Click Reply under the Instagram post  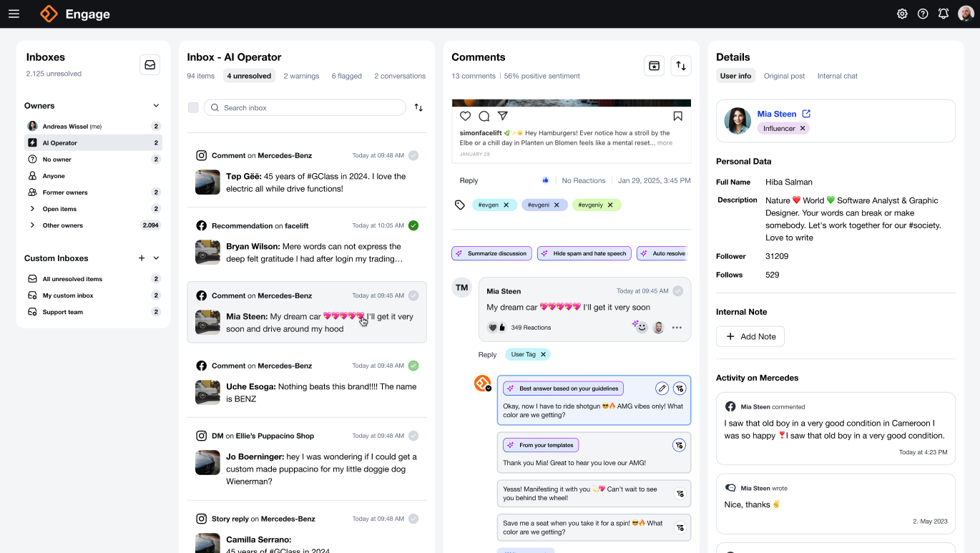tap(469, 180)
